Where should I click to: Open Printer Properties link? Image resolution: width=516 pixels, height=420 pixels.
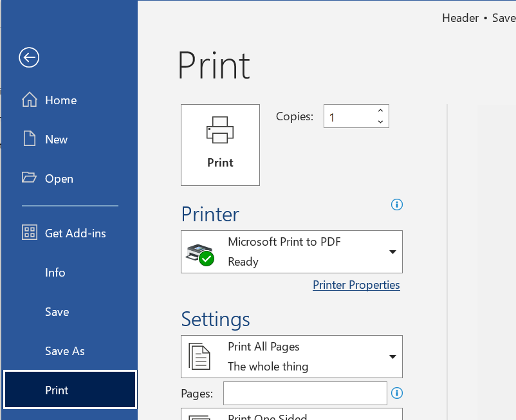tap(356, 284)
